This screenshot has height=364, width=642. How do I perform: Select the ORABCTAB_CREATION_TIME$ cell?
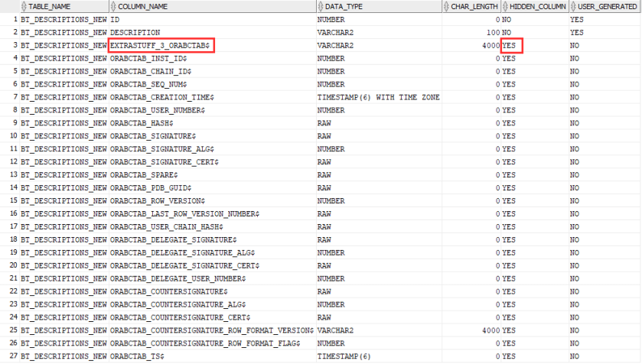tap(163, 97)
